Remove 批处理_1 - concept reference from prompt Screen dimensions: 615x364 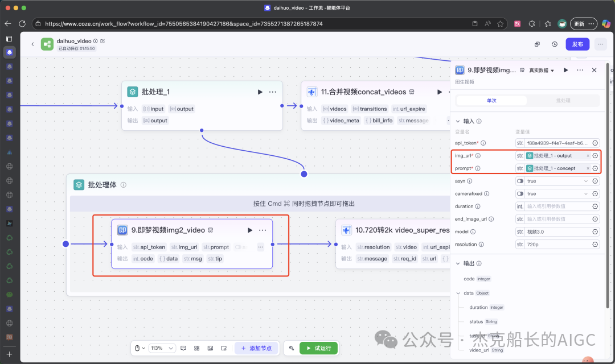(x=588, y=168)
